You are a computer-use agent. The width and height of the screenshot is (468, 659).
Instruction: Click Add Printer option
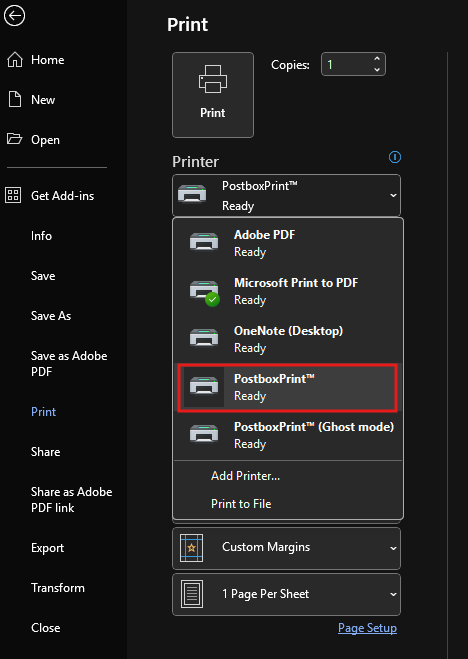(x=245, y=476)
